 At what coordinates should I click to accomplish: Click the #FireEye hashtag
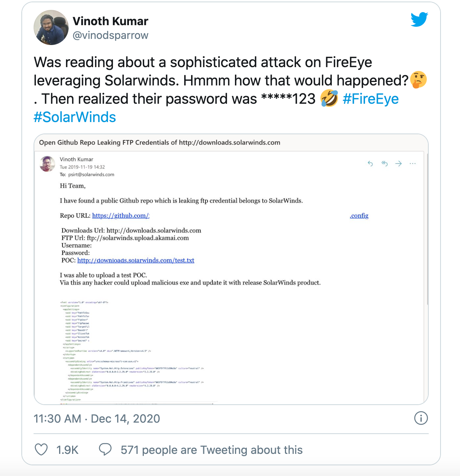[370, 99]
